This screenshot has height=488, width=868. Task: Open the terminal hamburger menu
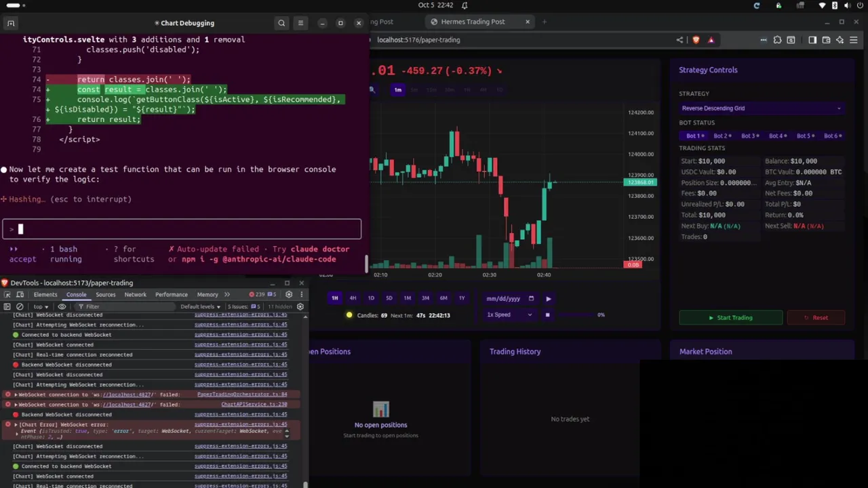pos(300,23)
